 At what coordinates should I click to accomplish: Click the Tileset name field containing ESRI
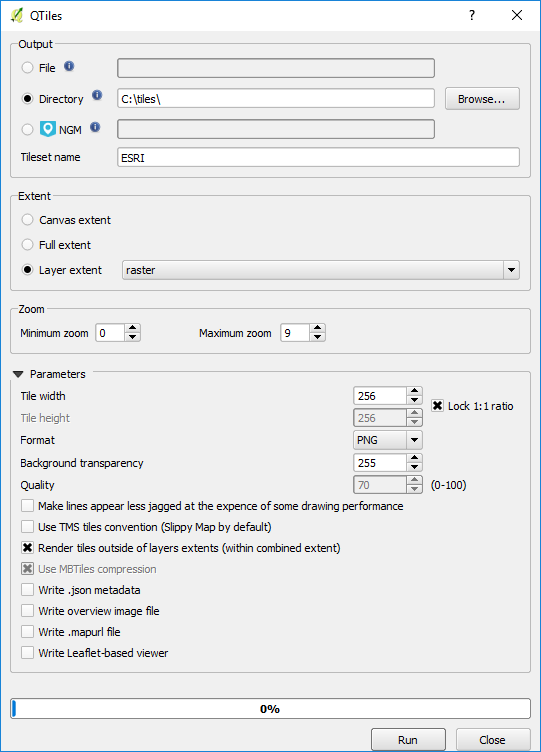point(318,157)
